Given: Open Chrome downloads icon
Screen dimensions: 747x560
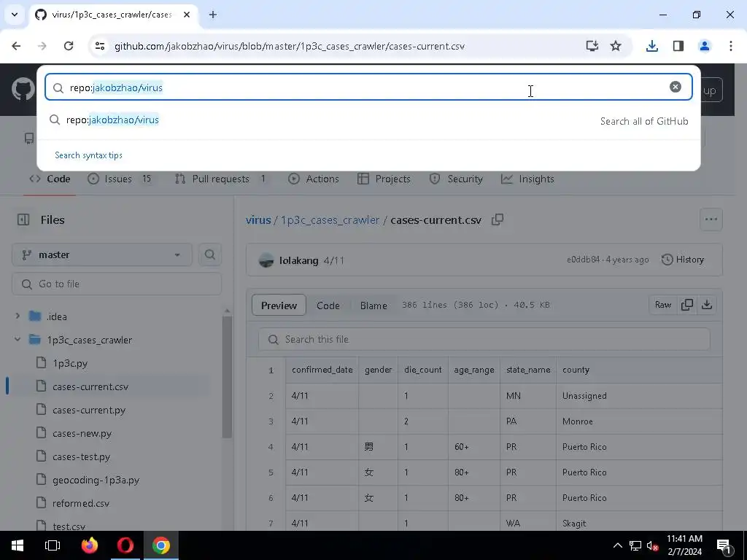Looking at the screenshot, I should tap(651, 46).
